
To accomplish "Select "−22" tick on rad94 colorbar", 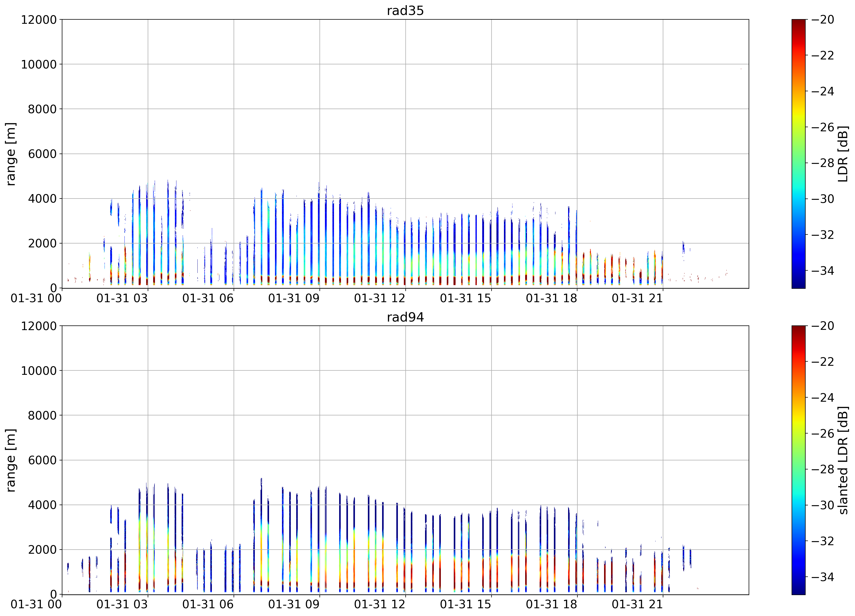I will point(822,362).
